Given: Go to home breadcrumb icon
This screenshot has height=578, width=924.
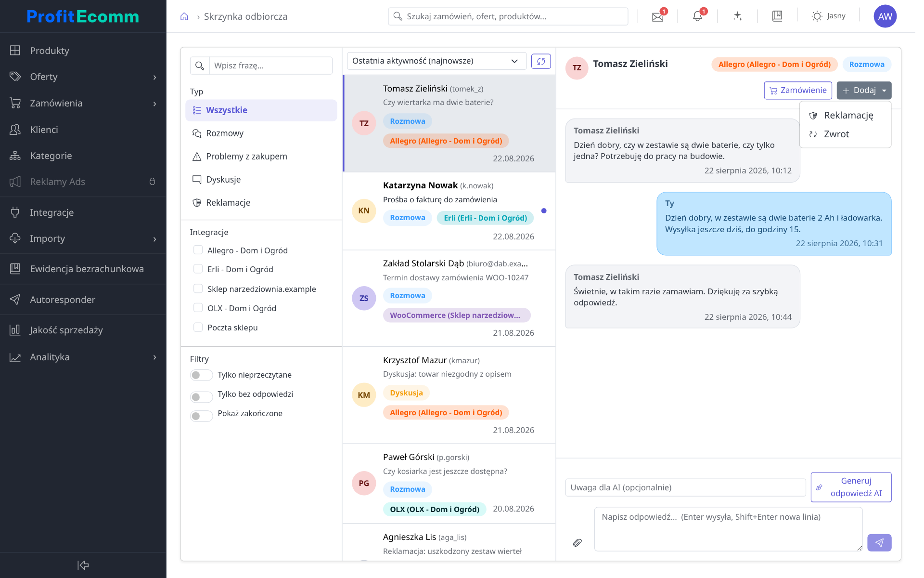Looking at the screenshot, I should point(184,17).
